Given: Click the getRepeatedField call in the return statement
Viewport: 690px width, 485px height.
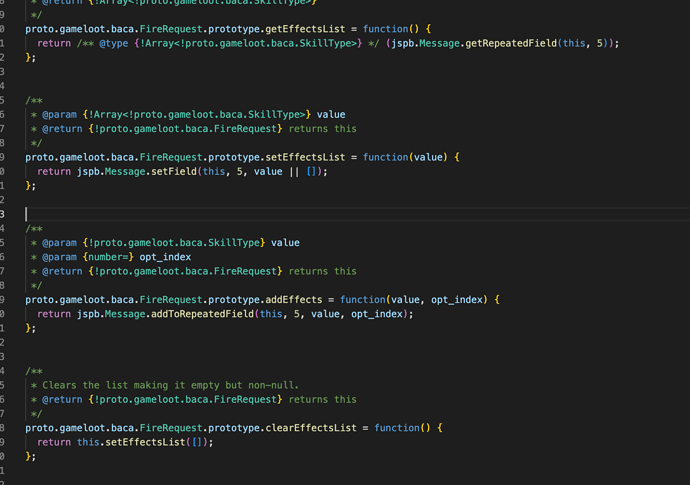Looking at the screenshot, I should tap(511, 43).
